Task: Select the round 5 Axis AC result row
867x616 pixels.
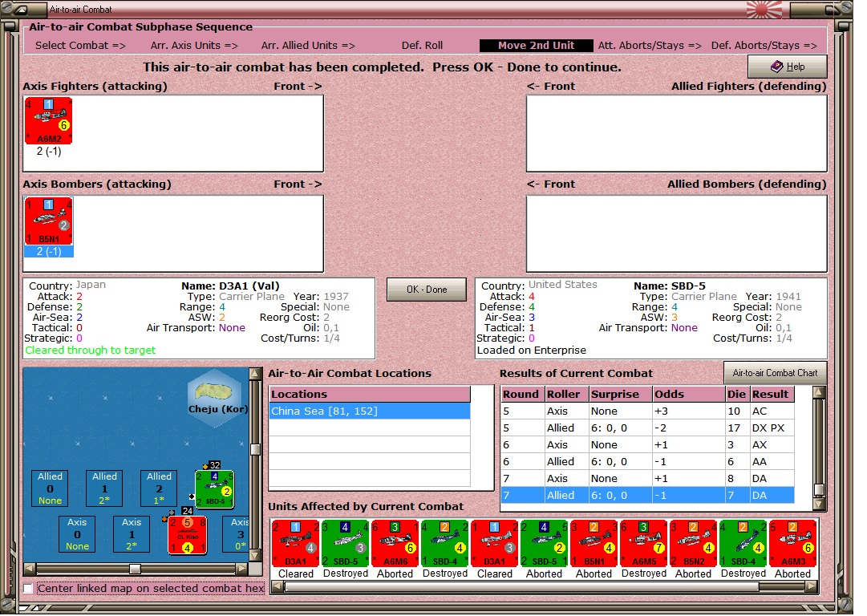Action: click(x=647, y=411)
